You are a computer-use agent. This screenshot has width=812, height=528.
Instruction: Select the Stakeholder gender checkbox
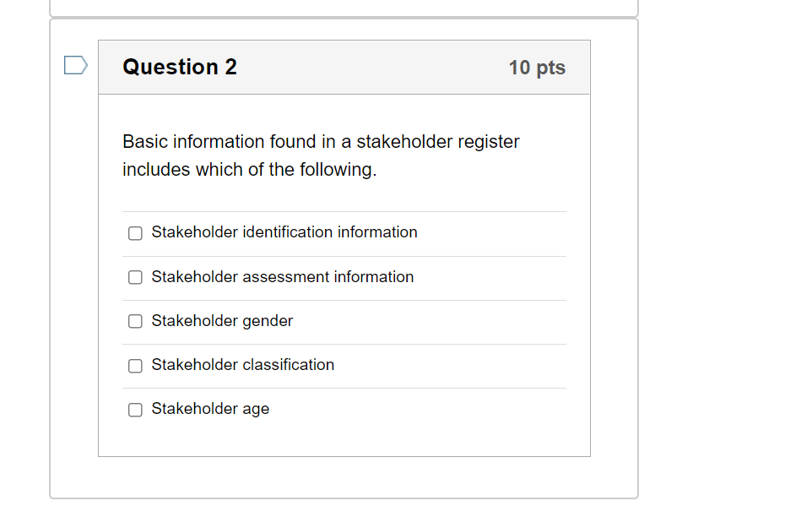click(135, 321)
